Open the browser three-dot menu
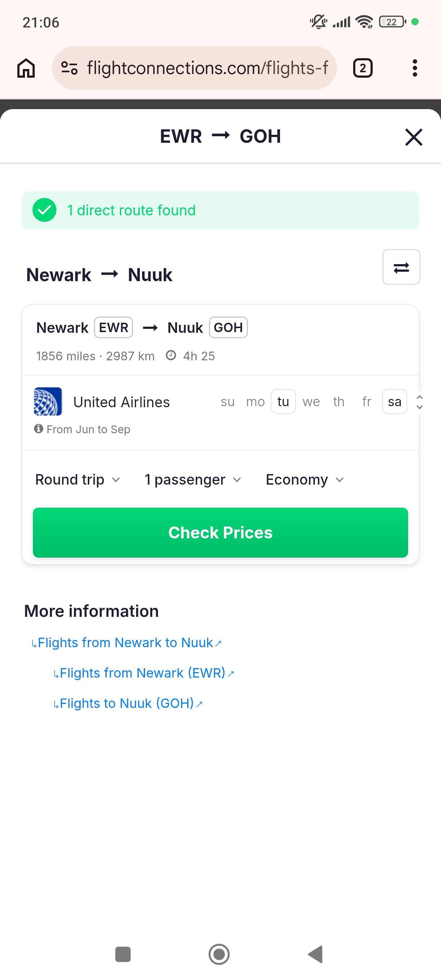This screenshot has width=441, height=980. point(415,68)
